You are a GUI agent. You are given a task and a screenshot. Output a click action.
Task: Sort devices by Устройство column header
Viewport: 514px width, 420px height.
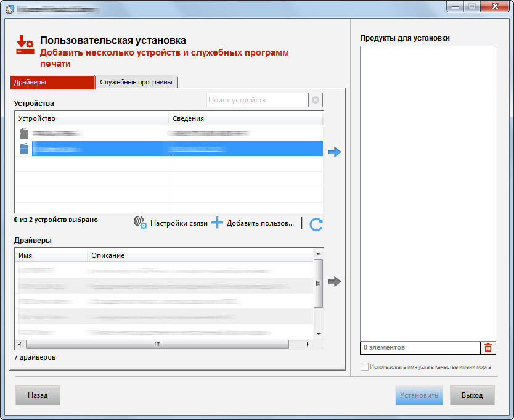click(x=91, y=118)
